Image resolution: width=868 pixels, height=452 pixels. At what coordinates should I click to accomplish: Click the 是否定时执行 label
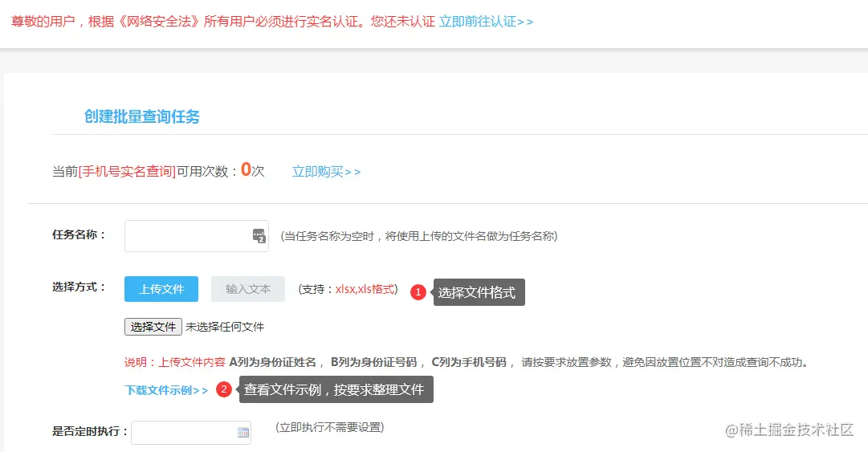coord(90,431)
